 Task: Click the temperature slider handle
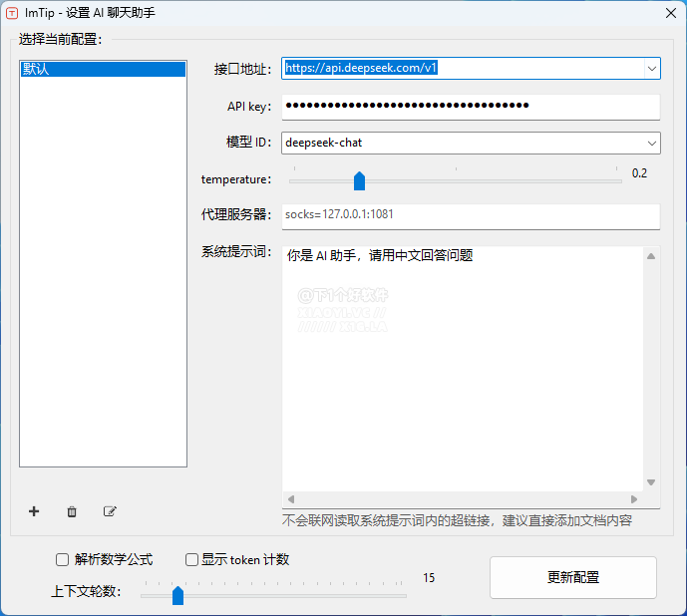pos(360,180)
